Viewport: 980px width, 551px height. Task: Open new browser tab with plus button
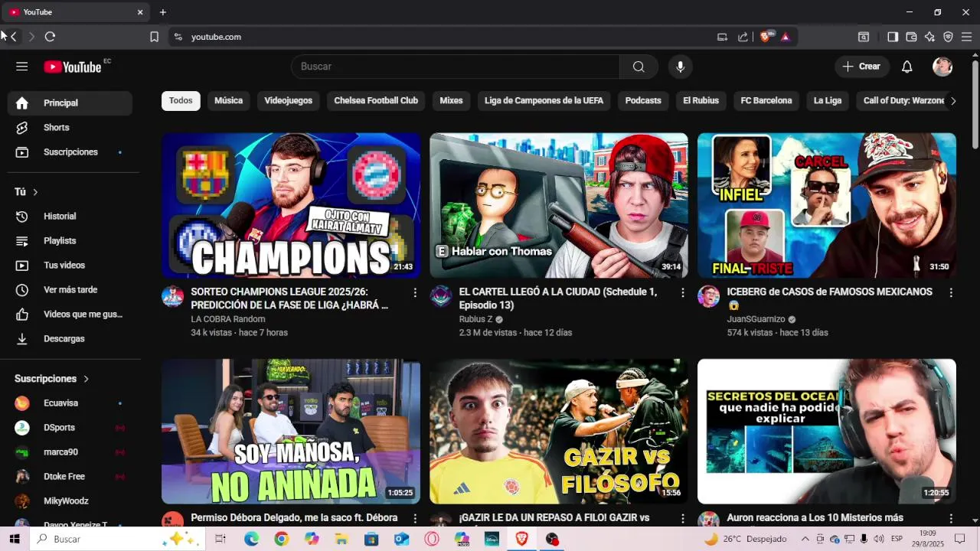coord(163,12)
